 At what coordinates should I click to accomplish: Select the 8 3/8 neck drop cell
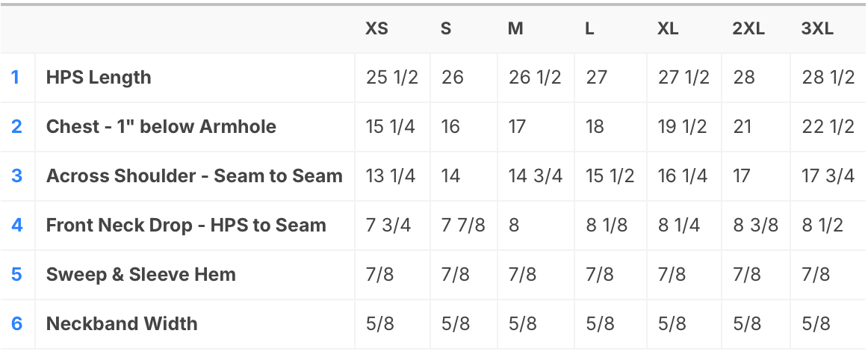tap(756, 225)
